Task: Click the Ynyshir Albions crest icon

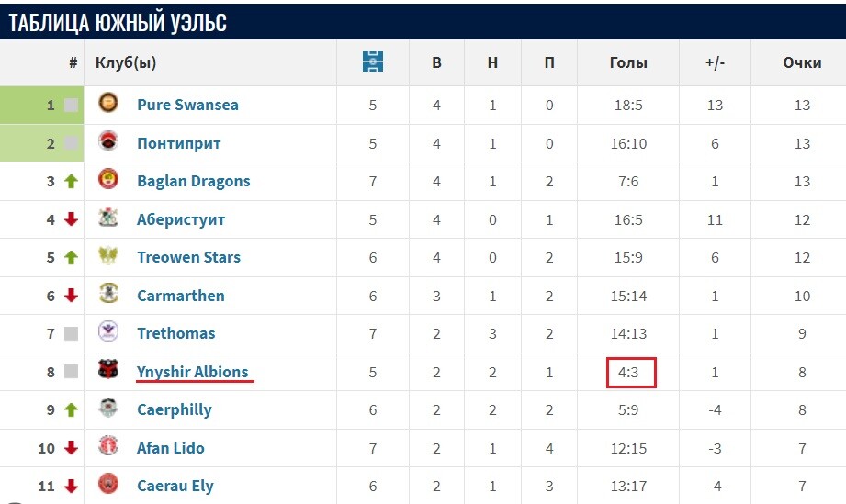Action: click(108, 369)
